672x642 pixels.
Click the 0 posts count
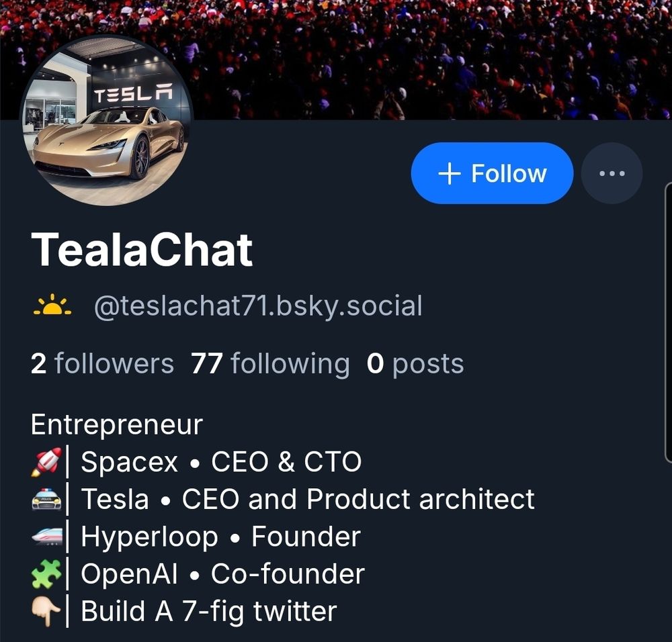[415, 363]
